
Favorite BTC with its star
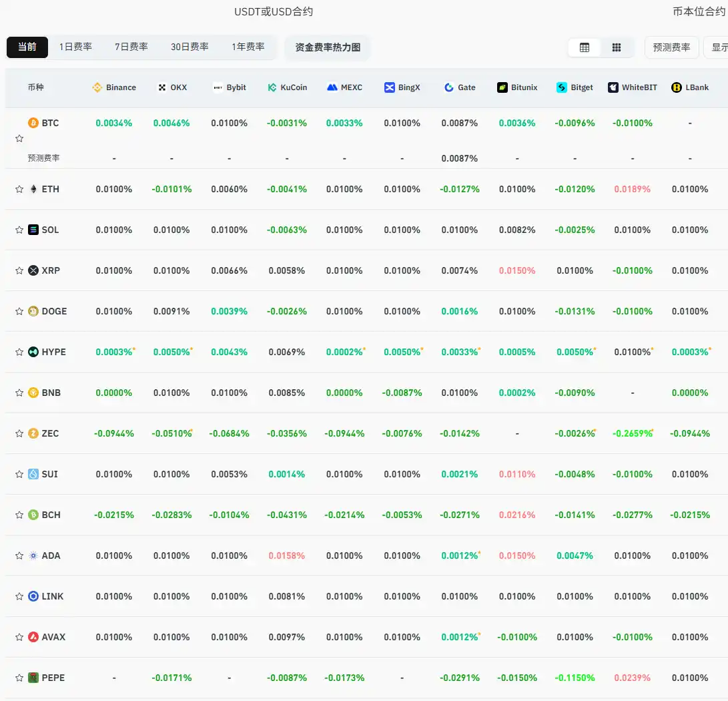tap(19, 138)
